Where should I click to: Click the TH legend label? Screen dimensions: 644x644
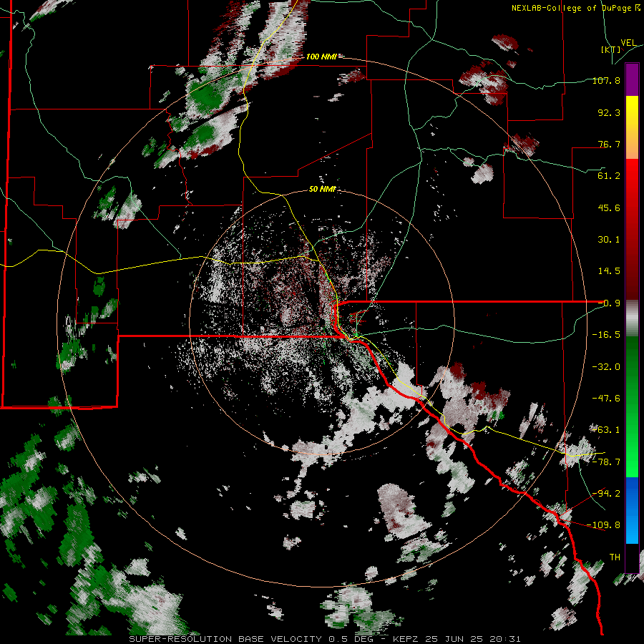click(615, 557)
